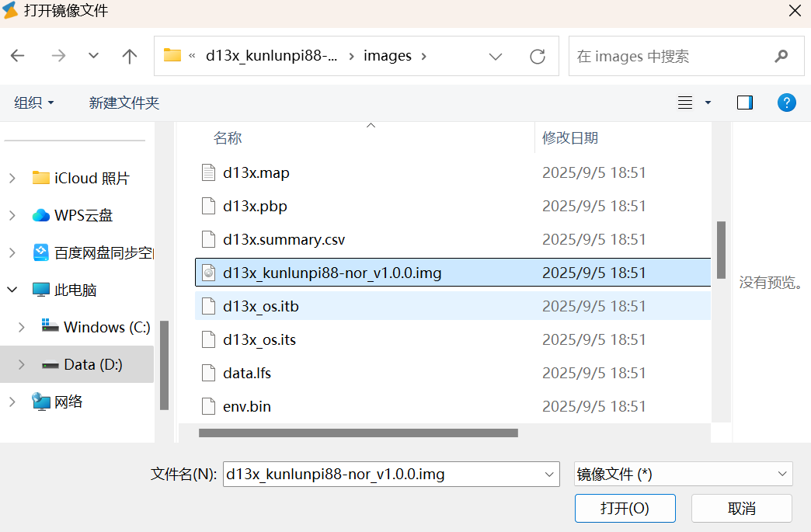811x532 pixels.
Task: Open 镜像文件 (*) file type dropdown
Action: point(684,474)
